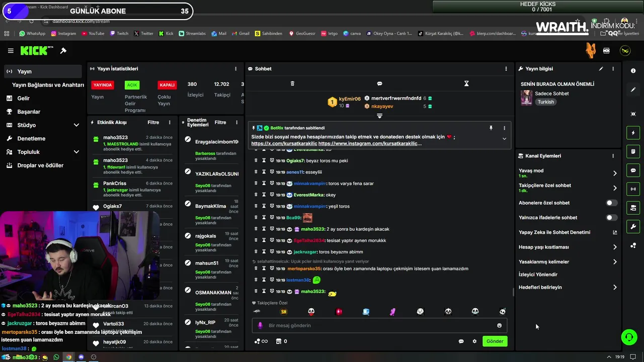The width and height of the screenshot is (644, 362).
Task: Click the hourglass icon in the chat toolbar
Action: pos(466,83)
